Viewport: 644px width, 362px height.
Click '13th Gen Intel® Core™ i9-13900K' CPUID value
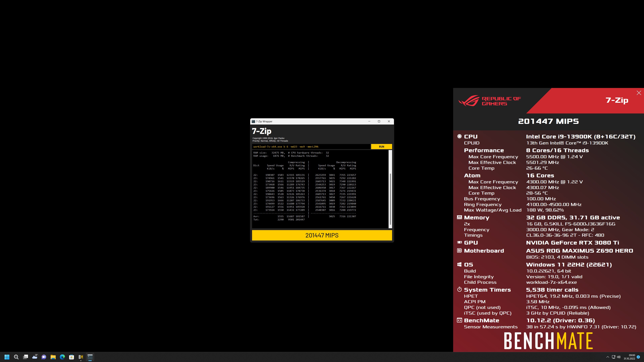pyautogui.click(x=567, y=143)
